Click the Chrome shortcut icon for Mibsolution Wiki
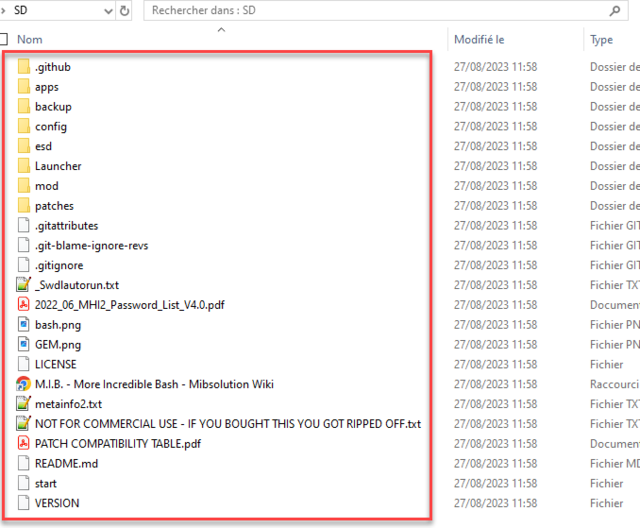This screenshot has height=528, width=640. tap(23, 384)
